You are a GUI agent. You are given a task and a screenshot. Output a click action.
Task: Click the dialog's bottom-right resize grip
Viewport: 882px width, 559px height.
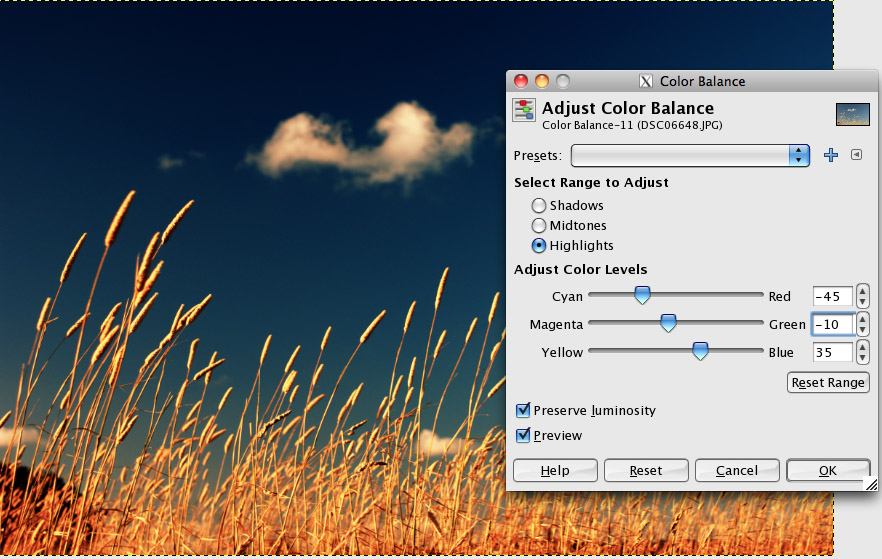[871, 484]
